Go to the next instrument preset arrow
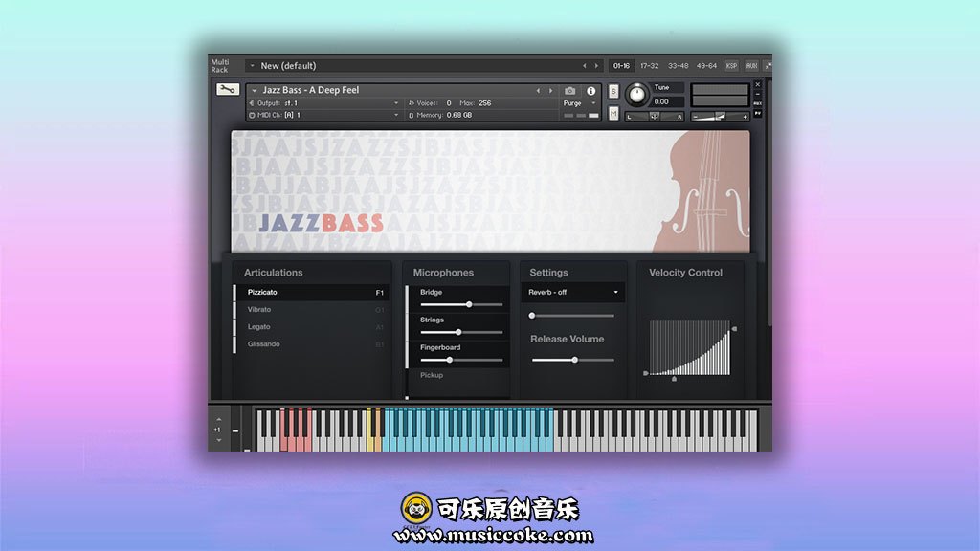 [x=550, y=91]
